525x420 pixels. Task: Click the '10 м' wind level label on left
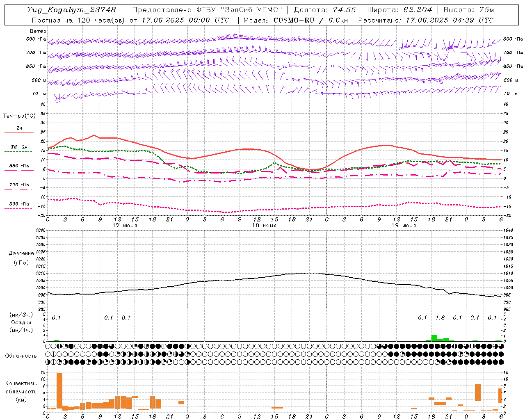click(39, 94)
